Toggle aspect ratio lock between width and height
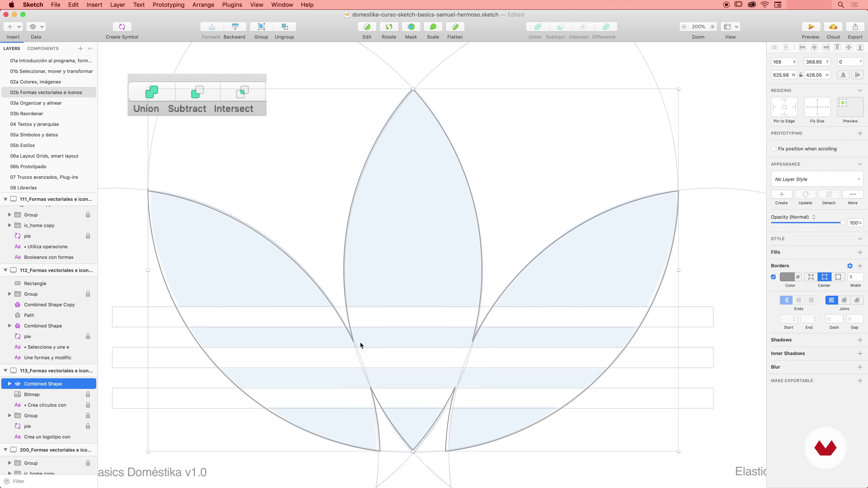 click(801, 75)
